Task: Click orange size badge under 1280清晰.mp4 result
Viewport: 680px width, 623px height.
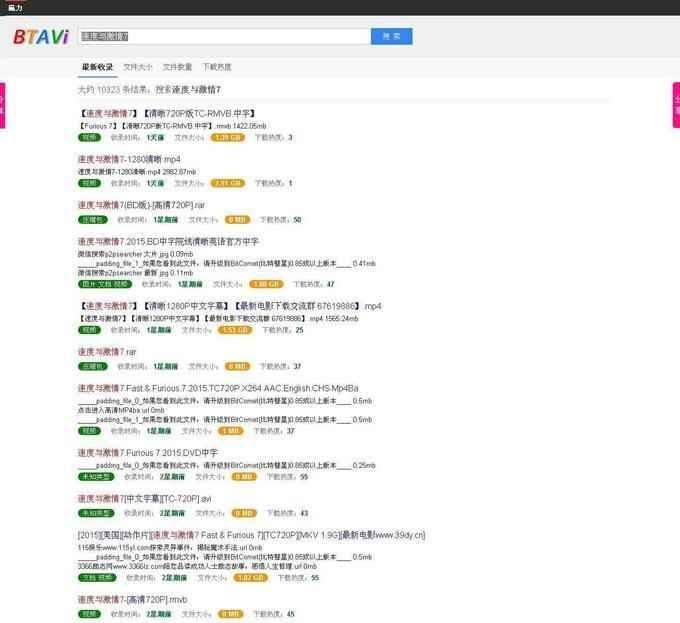Action: click(x=228, y=183)
